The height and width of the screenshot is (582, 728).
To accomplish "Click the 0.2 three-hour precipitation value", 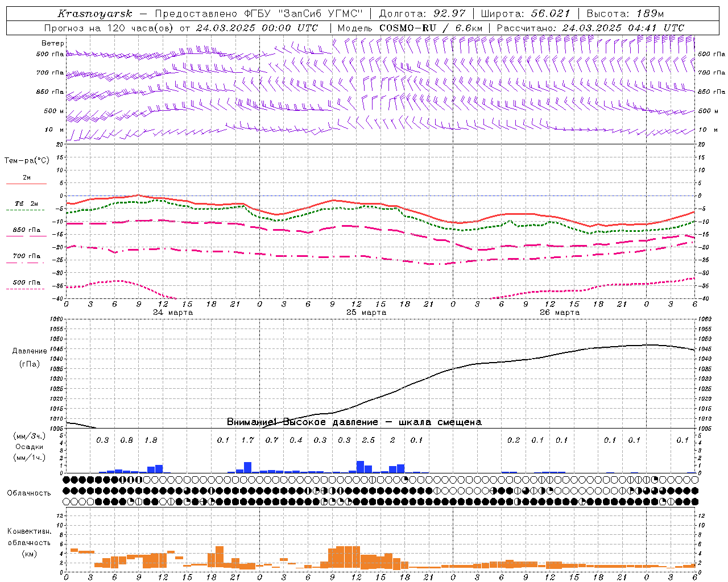I will coord(514,440).
